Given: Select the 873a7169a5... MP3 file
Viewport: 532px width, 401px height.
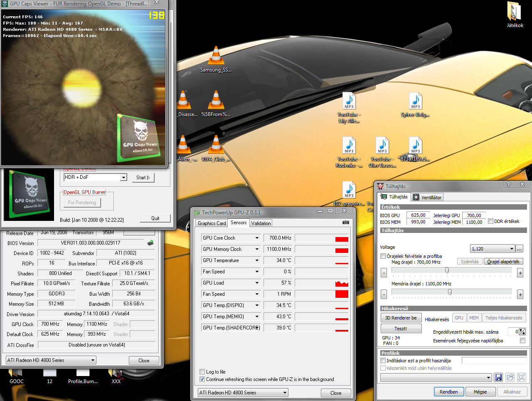Looking at the screenshot, I should [x=415, y=149].
